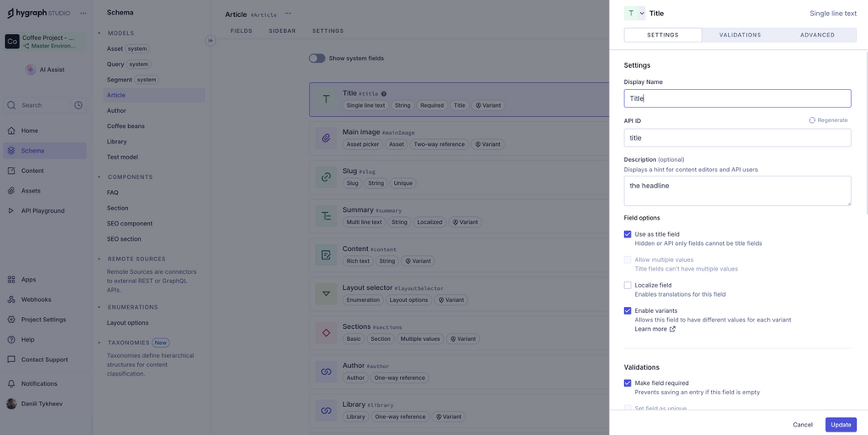This screenshot has width=868, height=435.
Task: Collapse the Models section in Schema
Action: coord(99,33)
